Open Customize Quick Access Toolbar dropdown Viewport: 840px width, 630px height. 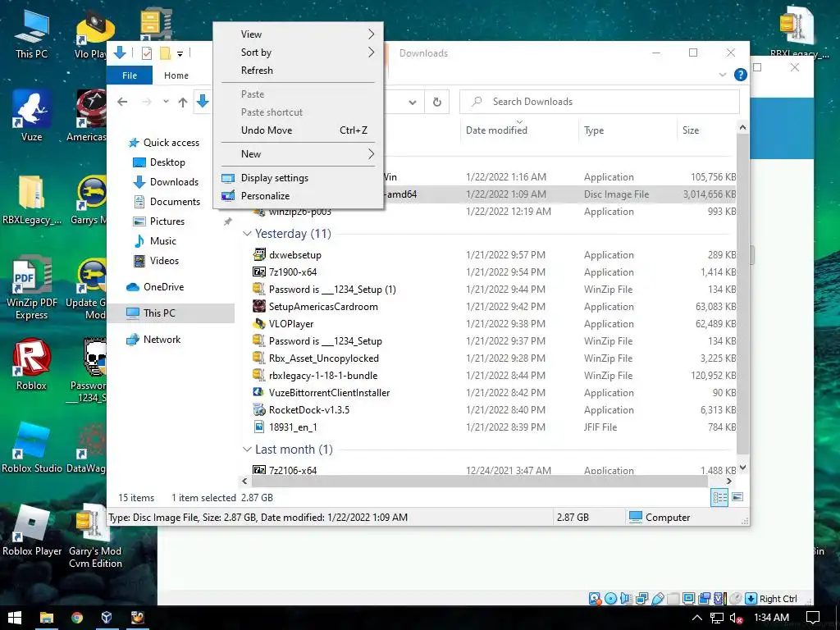coord(180,53)
